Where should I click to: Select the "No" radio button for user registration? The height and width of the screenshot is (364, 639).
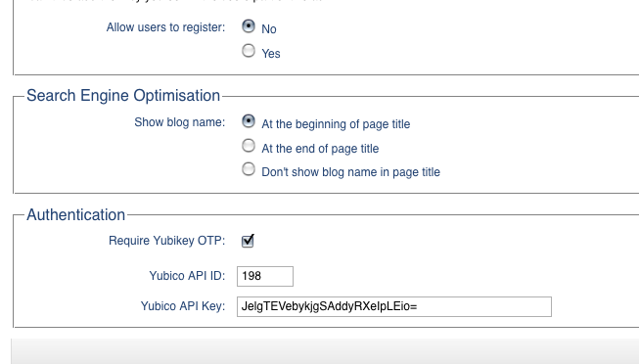[249, 26]
